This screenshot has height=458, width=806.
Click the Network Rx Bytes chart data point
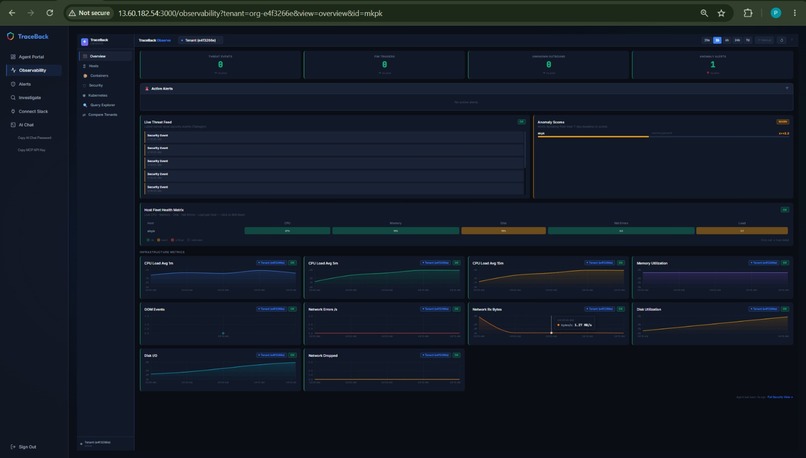pyautogui.click(x=551, y=333)
